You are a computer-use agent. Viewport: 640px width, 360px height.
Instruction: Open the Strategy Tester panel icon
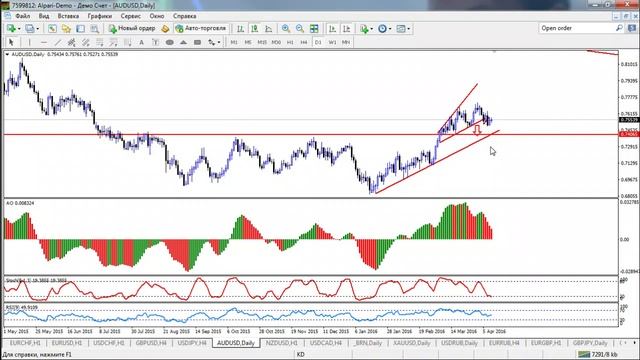[x=95, y=29]
